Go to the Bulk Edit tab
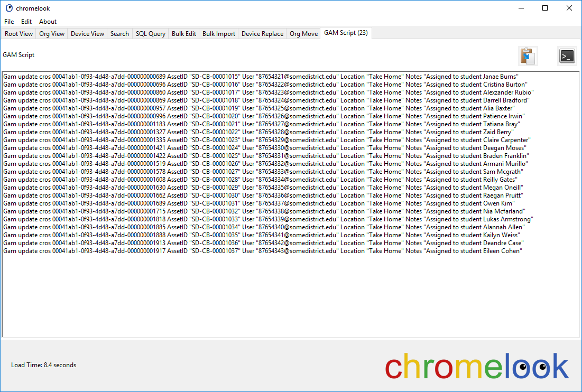 tap(184, 34)
